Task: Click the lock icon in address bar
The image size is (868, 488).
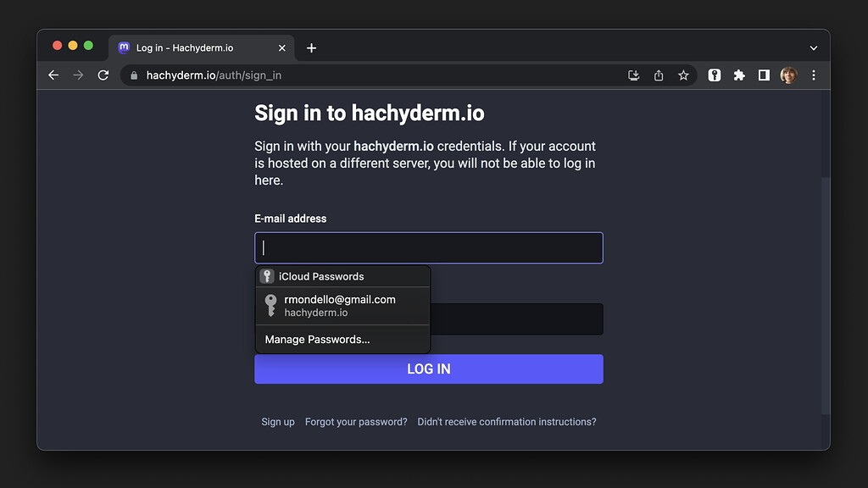Action: pos(134,75)
